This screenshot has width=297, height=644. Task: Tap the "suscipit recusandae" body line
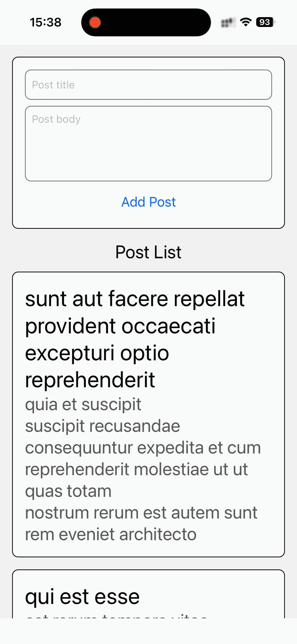click(x=102, y=426)
